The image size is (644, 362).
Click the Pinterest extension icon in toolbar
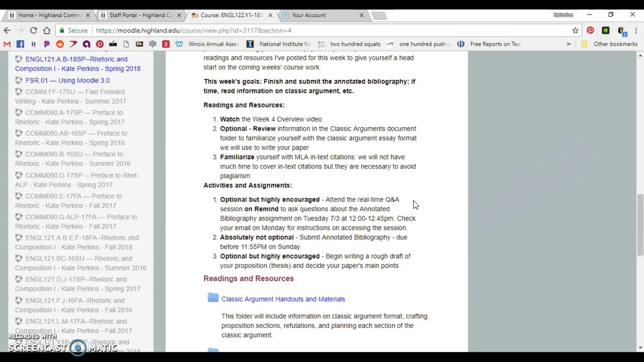click(x=590, y=31)
